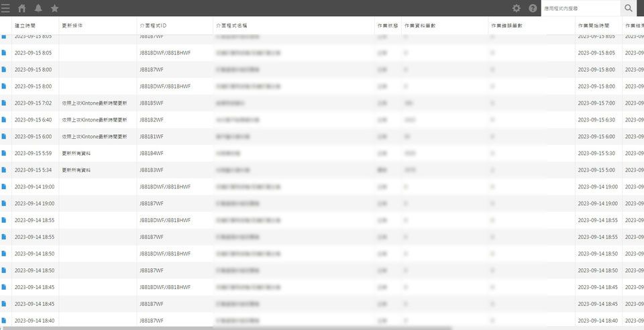This screenshot has width=644, height=330.
Task: Click the magnifier search button
Action: pyautogui.click(x=629, y=8)
